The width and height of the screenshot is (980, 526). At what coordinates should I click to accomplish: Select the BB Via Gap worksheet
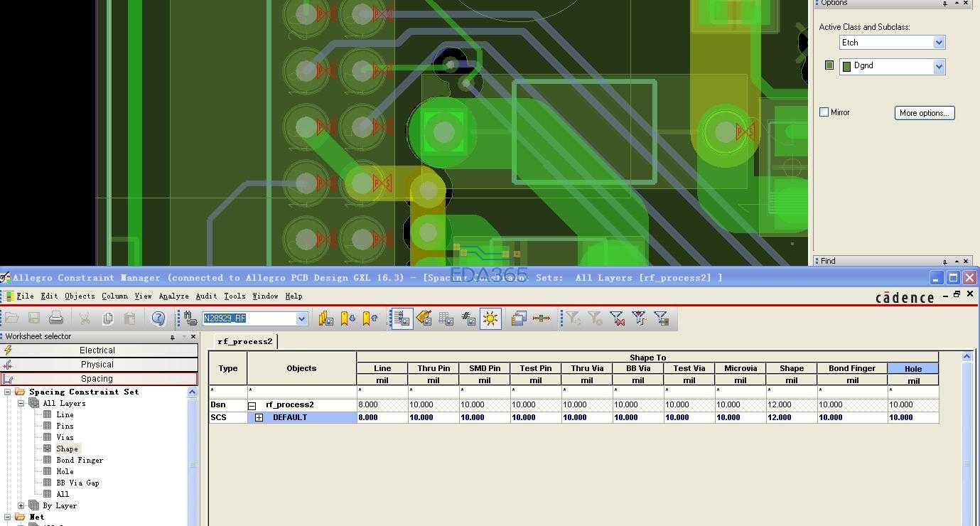(x=77, y=483)
